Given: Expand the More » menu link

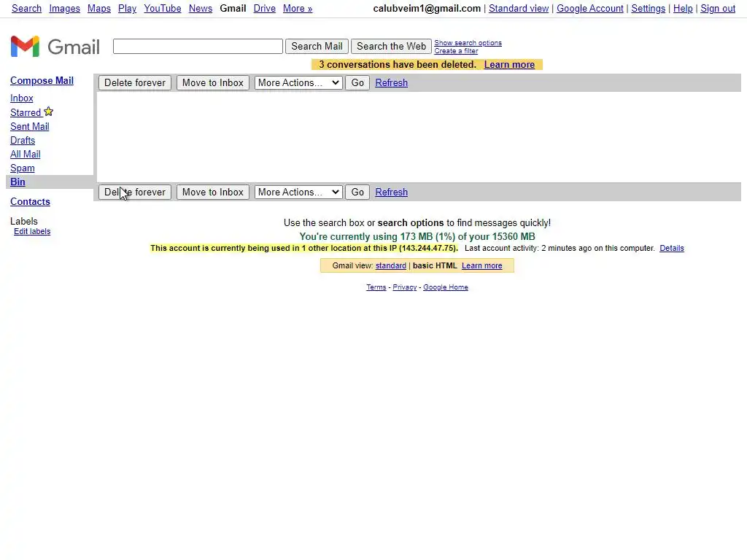Looking at the screenshot, I should pos(298,9).
